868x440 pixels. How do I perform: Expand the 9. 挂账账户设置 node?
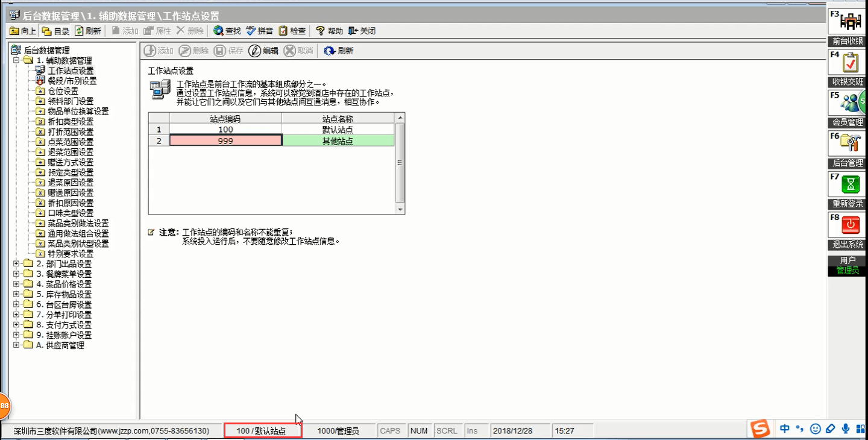click(16, 335)
